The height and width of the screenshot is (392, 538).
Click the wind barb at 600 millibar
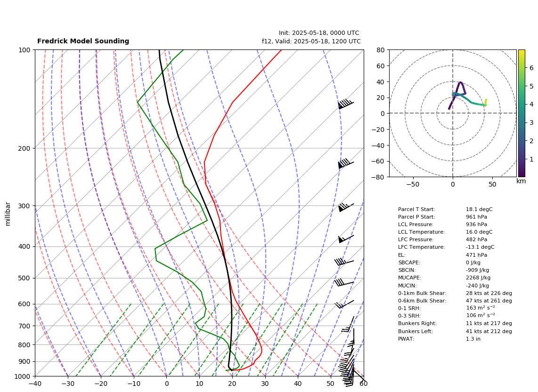[x=344, y=304]
